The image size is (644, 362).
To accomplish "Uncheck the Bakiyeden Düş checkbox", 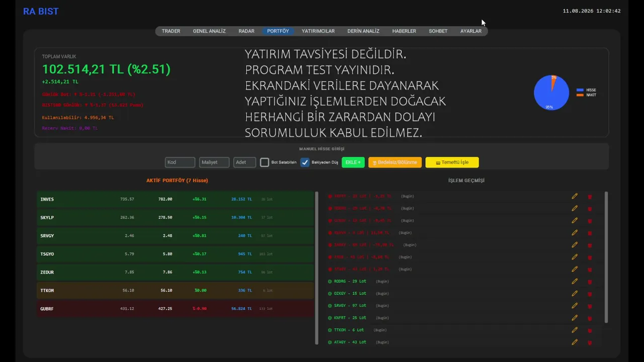I will point(305,162).
